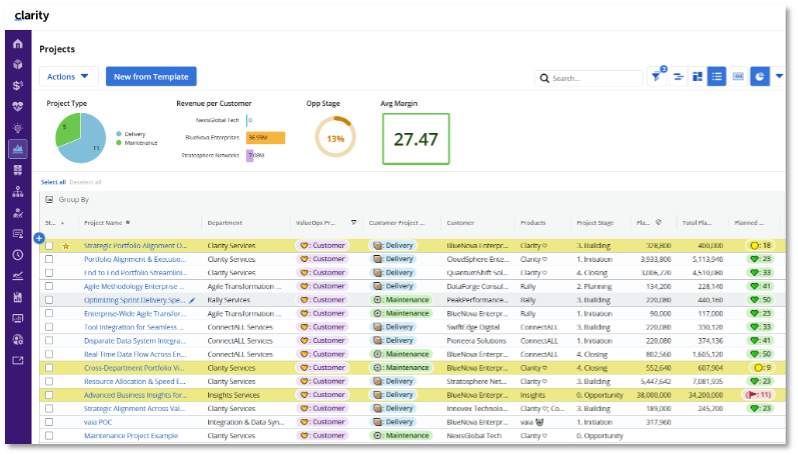
Task: Click the New from Template button
Action: (151, 76)
